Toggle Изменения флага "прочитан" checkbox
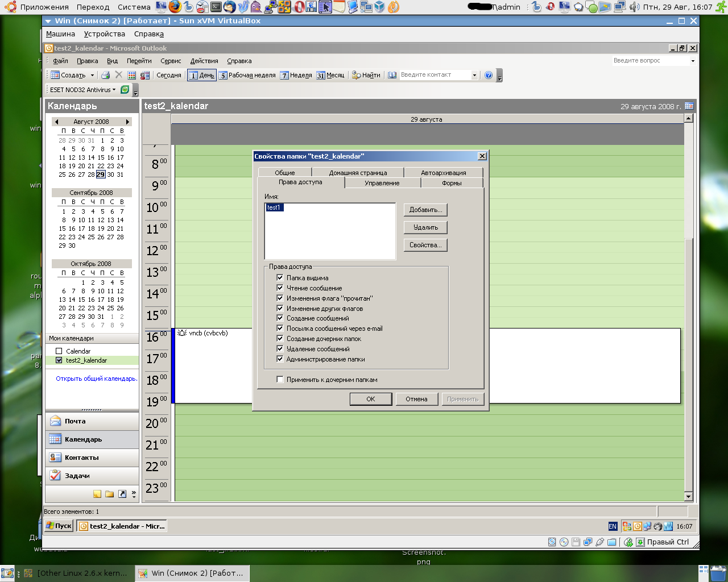This screenshot has height=582, width=728. (280, 298)
